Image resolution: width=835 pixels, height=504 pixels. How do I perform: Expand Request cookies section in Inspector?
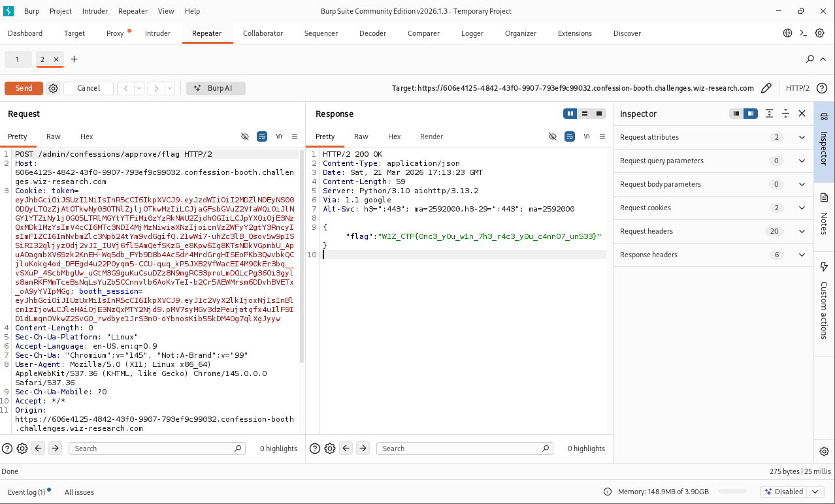(x=802, y=208)
